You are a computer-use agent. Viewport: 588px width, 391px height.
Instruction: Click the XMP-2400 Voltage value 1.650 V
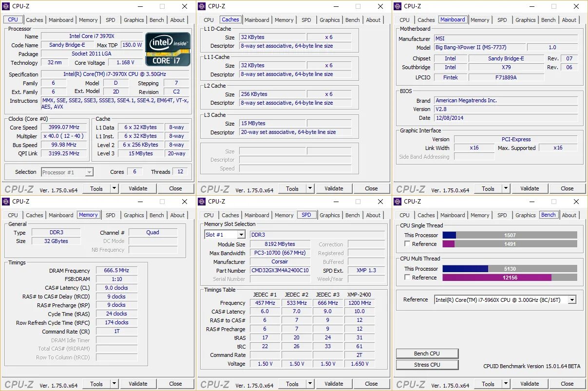[x=359, y=364]
